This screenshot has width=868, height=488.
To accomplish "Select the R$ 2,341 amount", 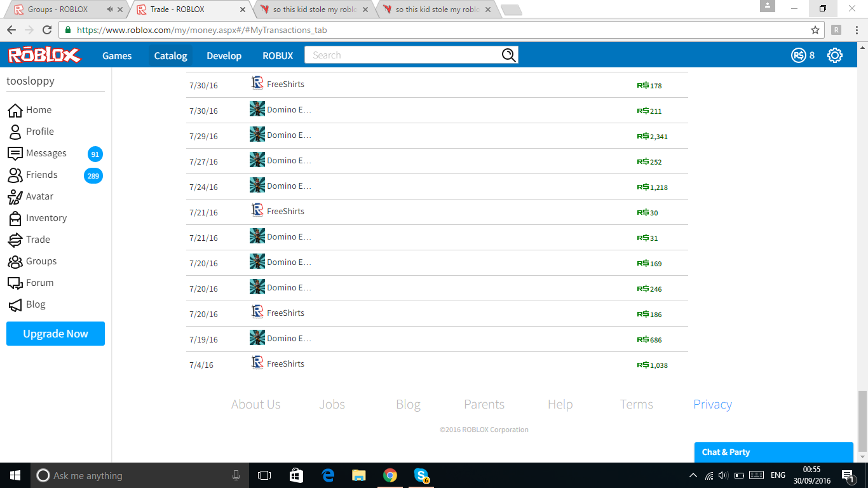I will [652, 136].
